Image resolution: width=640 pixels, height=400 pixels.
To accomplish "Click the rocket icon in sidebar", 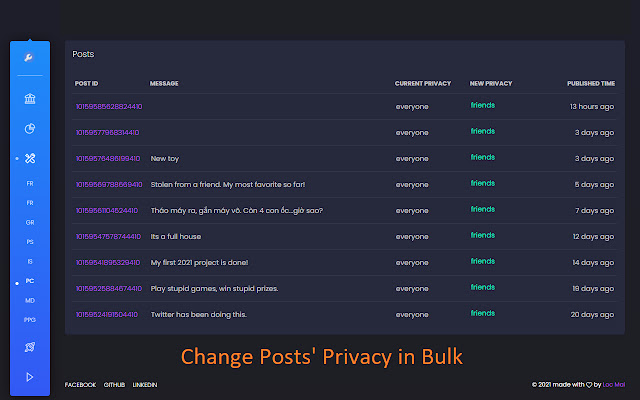I will 29,347.
